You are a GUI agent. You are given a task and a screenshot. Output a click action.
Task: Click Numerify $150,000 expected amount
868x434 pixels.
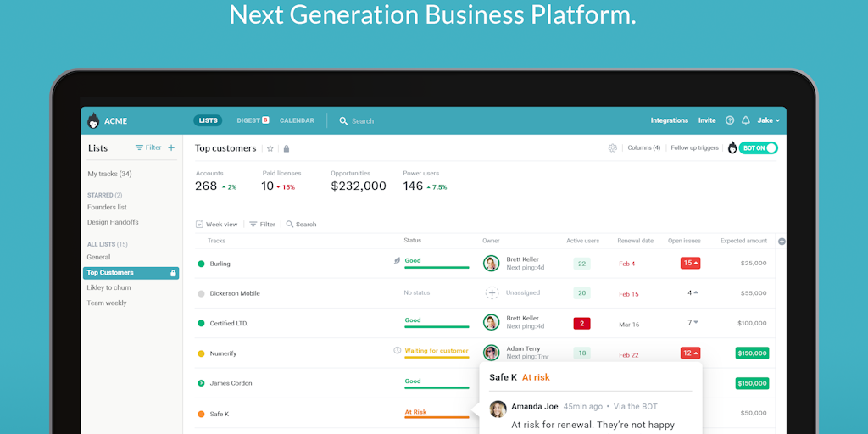tap(753, 353)
